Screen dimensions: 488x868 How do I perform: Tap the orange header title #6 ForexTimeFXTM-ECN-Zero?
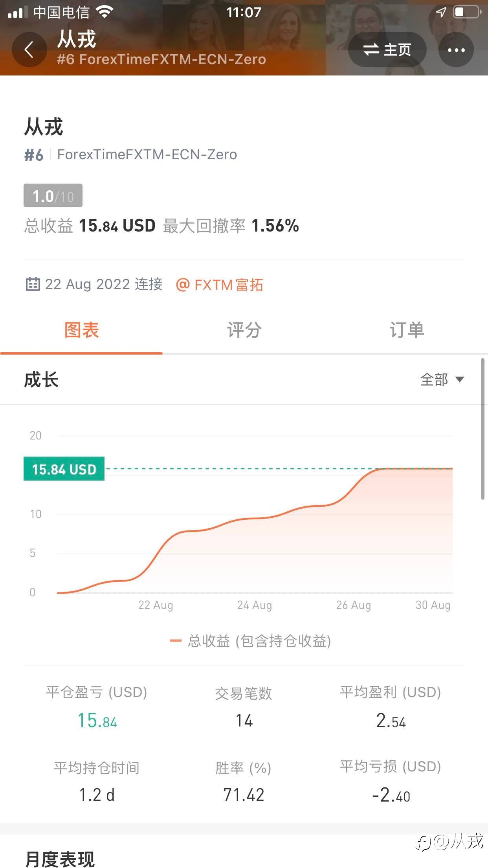(161, 59)
